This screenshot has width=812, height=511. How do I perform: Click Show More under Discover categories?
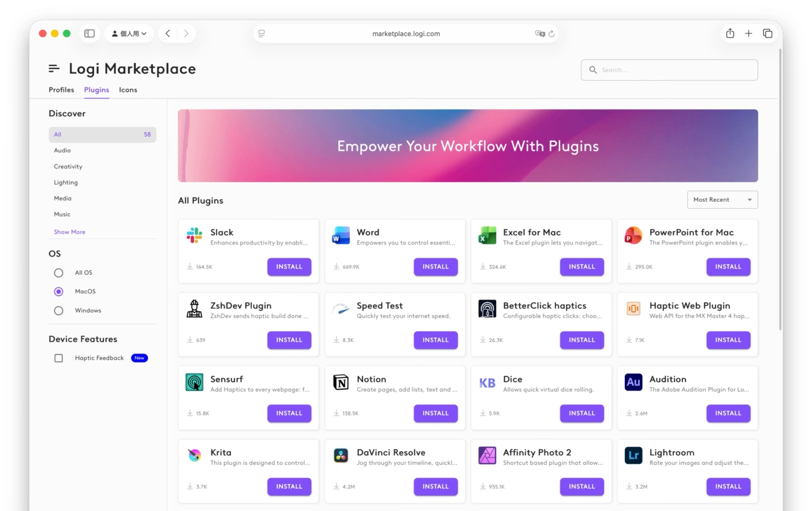(69, 232)
